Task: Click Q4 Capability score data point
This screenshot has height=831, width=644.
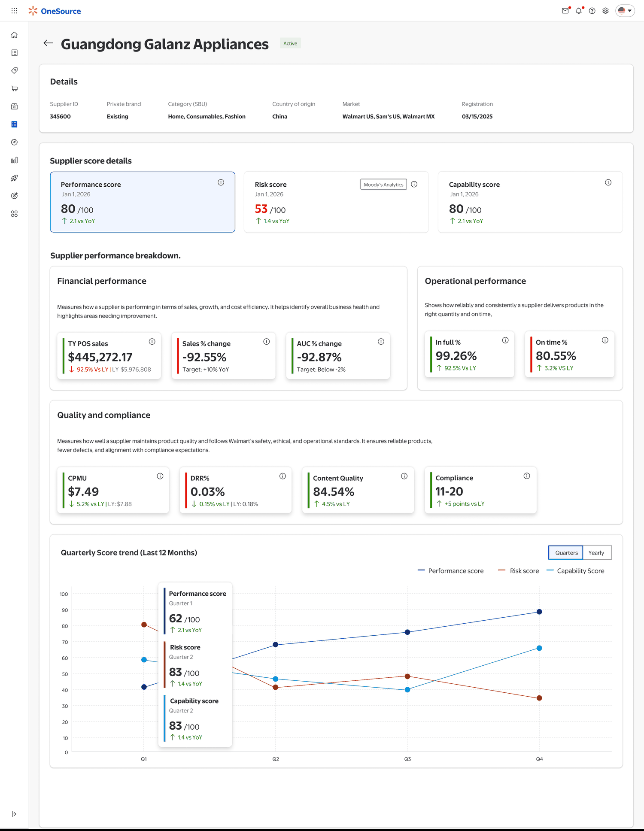Action: pos(539,648)
